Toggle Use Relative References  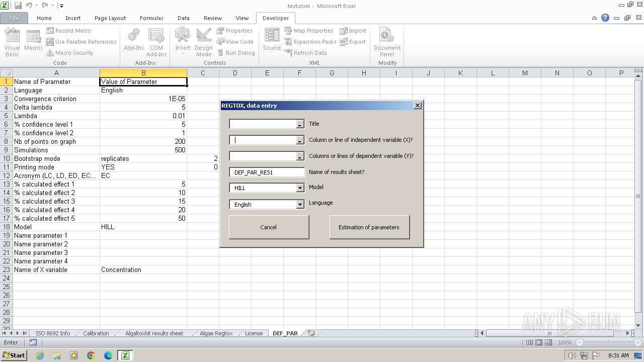(81, 42)
